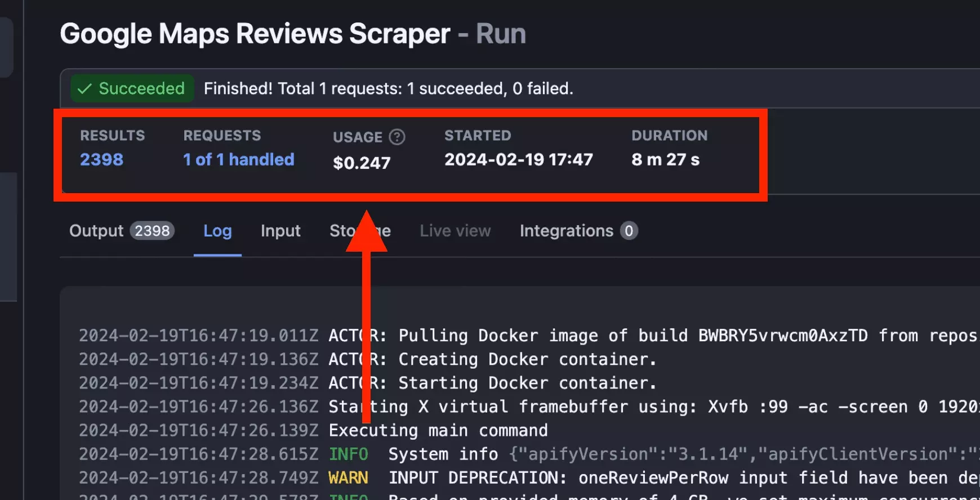Open the Live view tab
The width and height of the screenshot is (980, 500).
pyautogui.click(x=455, y=231)
